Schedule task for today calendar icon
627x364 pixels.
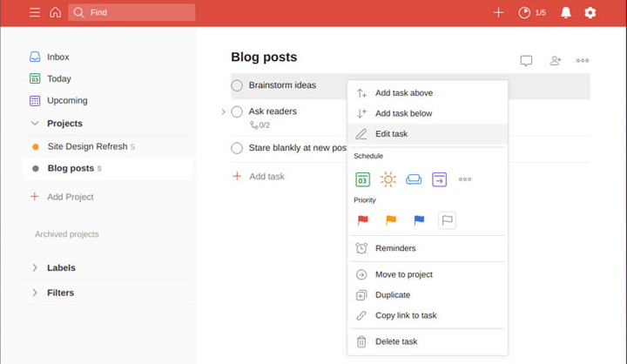point(362,179)
